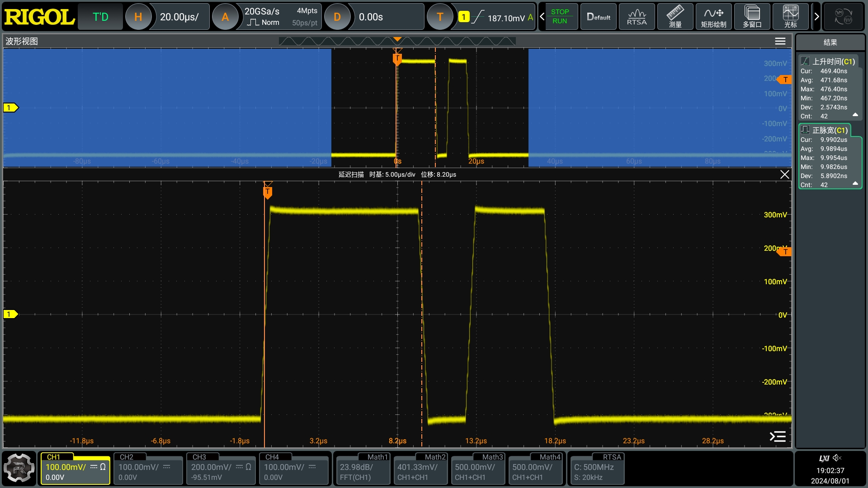
Task: Activate the RTSA mode icon
Action: pyautogui.click(x=637, y=16)
